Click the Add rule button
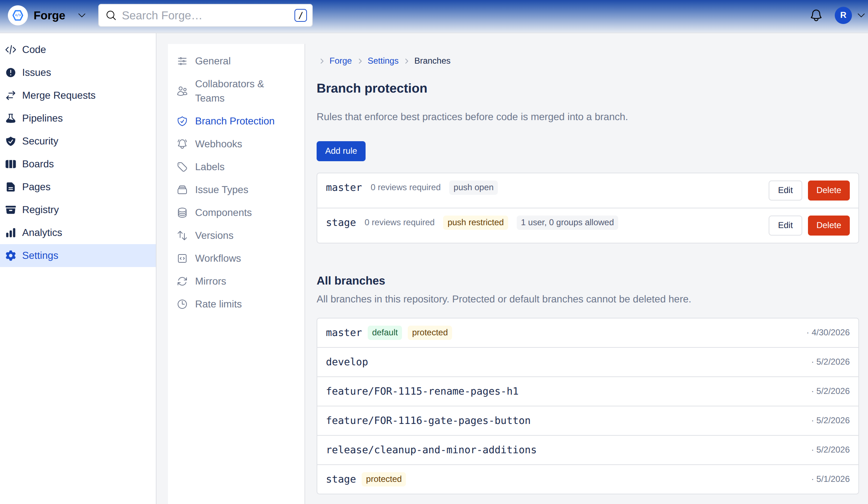Screen dimensions: 868x504 click(x=341, y=151)
